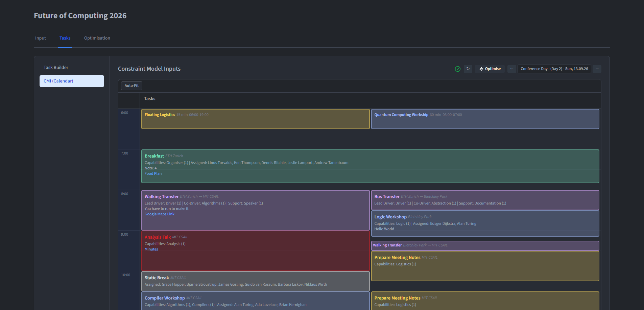This screenshot has width=644, height=310.
Task: Click Static Break assigned names line
Action: (236, 285)
